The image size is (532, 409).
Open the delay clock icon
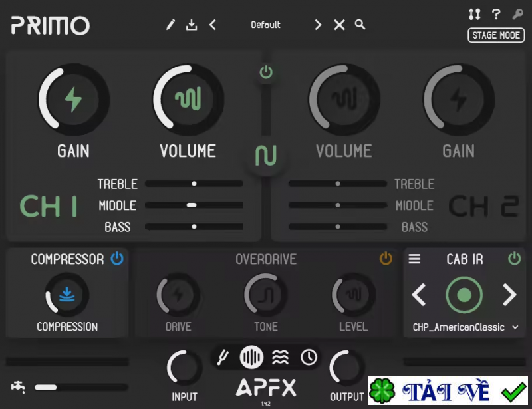pos(309,357)
